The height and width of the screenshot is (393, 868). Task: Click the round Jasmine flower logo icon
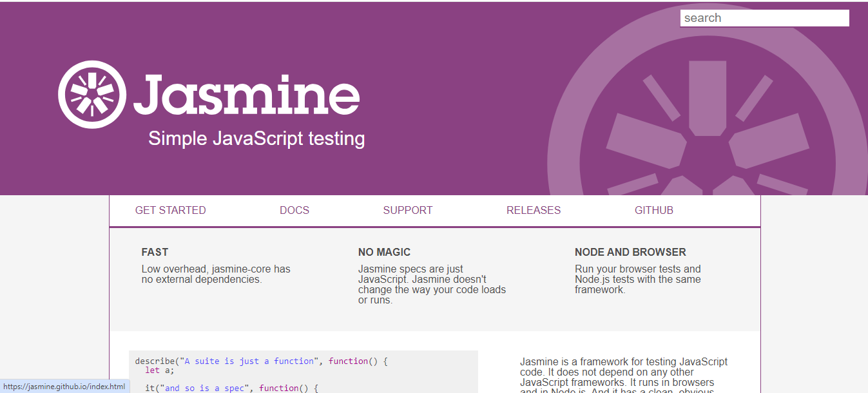coord(92,95)
